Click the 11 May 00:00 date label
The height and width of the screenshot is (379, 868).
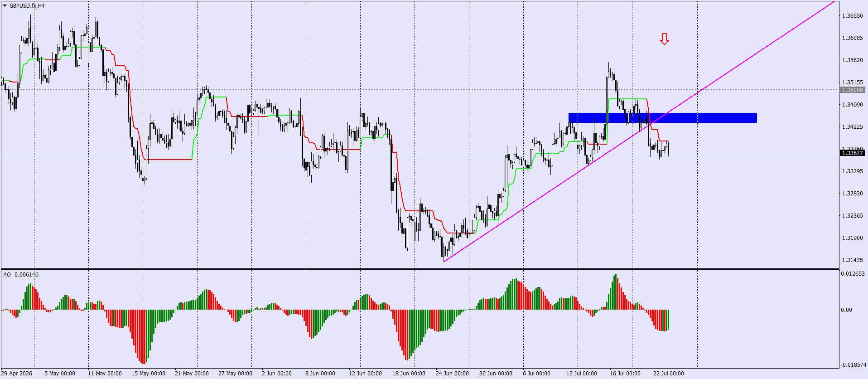pyautogui.click(x=105, y=374)
